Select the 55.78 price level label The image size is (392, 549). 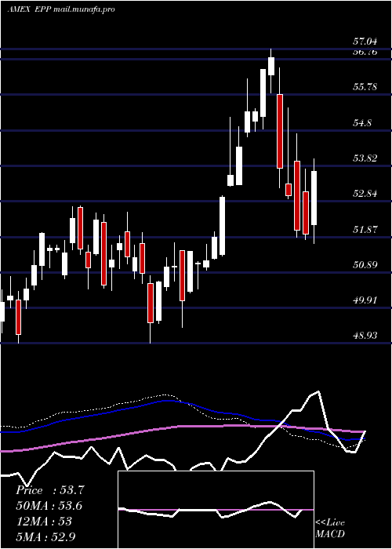coord(365,86)
